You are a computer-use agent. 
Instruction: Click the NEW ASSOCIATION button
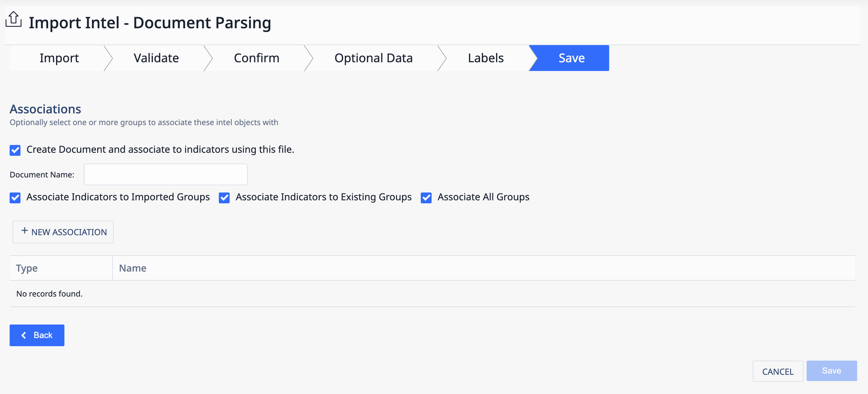point(63,232)
